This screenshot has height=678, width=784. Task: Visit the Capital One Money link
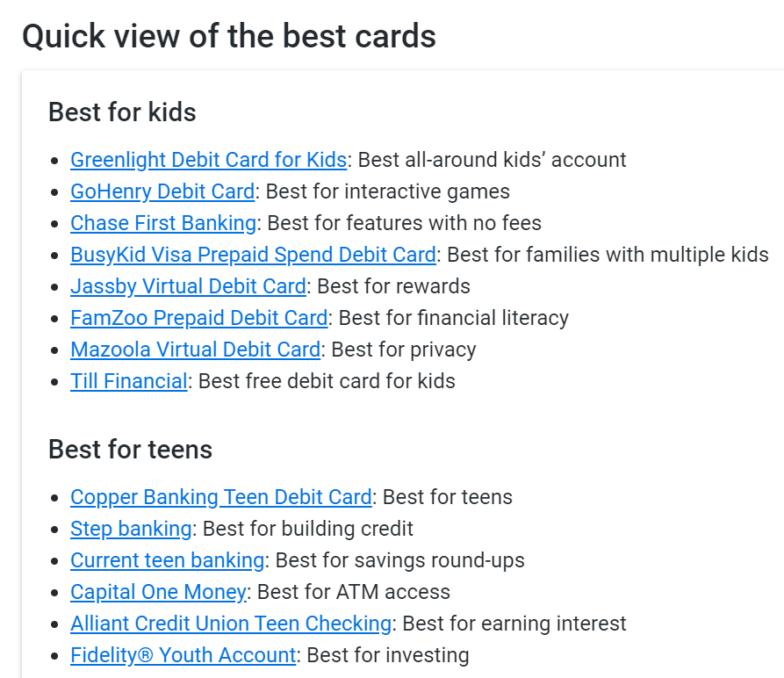click(158, 592)
